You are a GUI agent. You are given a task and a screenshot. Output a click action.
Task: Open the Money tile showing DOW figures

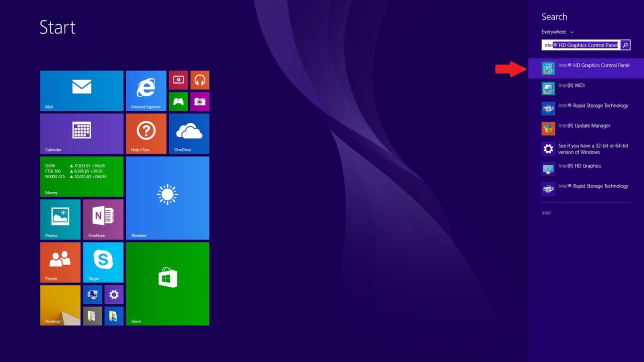click(x=81, y=176)
